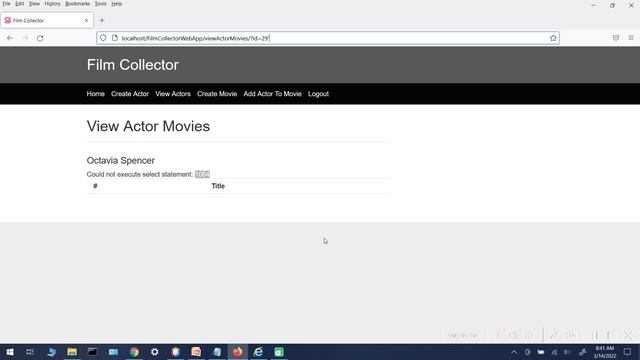Open the Help menu
Image resolution: width=640 pixels, height=360 pixels.
tap(116, 4)
